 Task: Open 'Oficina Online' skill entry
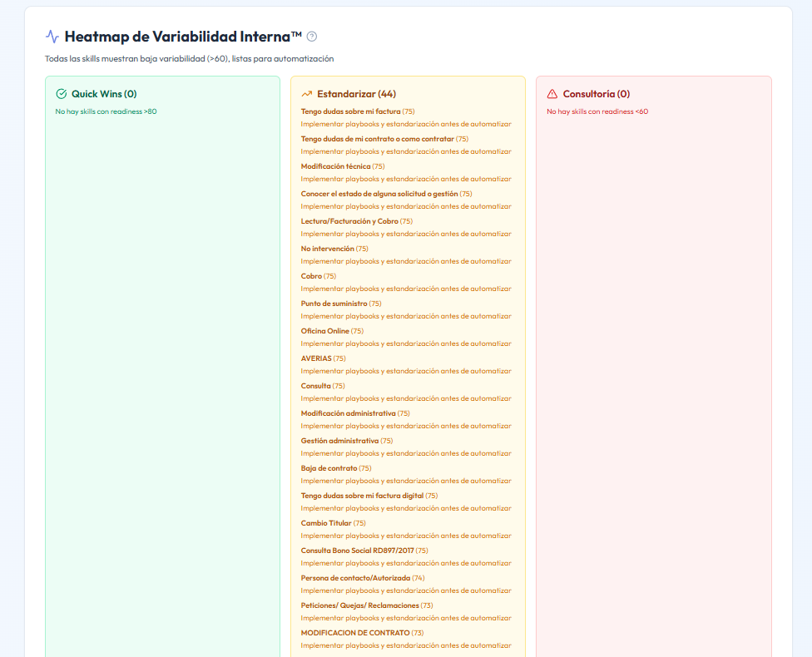pos(324,331)
